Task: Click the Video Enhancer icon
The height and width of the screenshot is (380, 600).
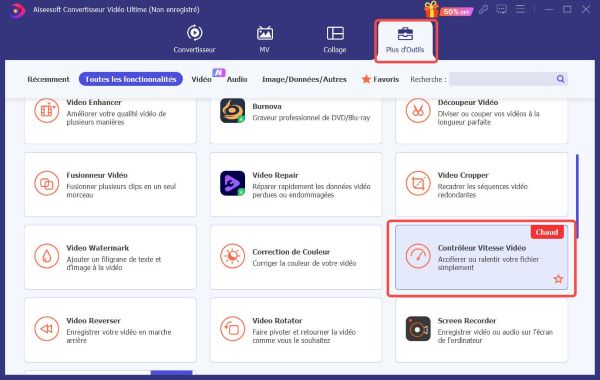Action: [46, 110]
